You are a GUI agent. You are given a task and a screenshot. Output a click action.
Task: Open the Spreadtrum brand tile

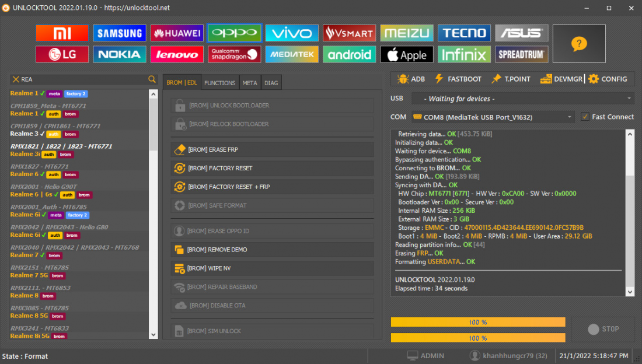click(522, 54)
